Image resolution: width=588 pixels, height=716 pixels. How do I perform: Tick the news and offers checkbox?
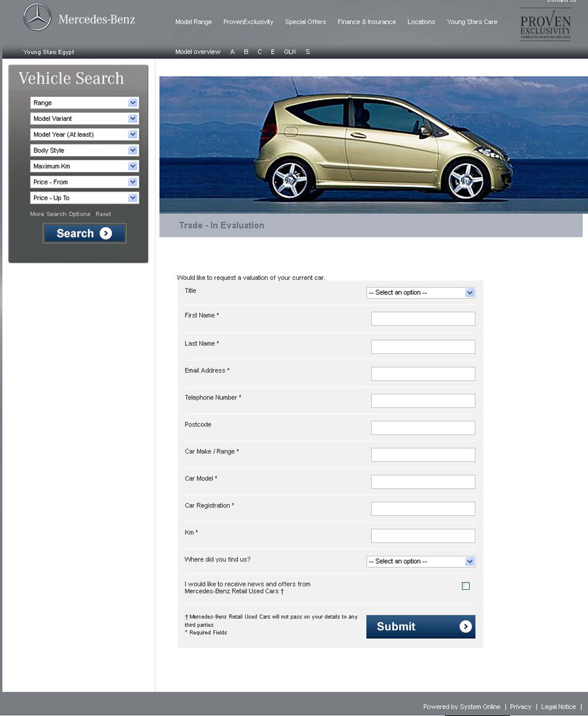coord(466,586)
